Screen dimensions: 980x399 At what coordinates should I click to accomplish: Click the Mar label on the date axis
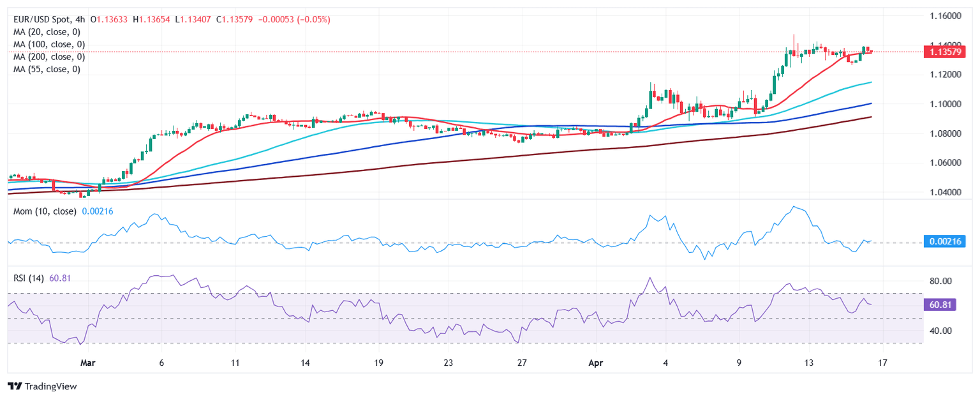click(x=88, y=363)
